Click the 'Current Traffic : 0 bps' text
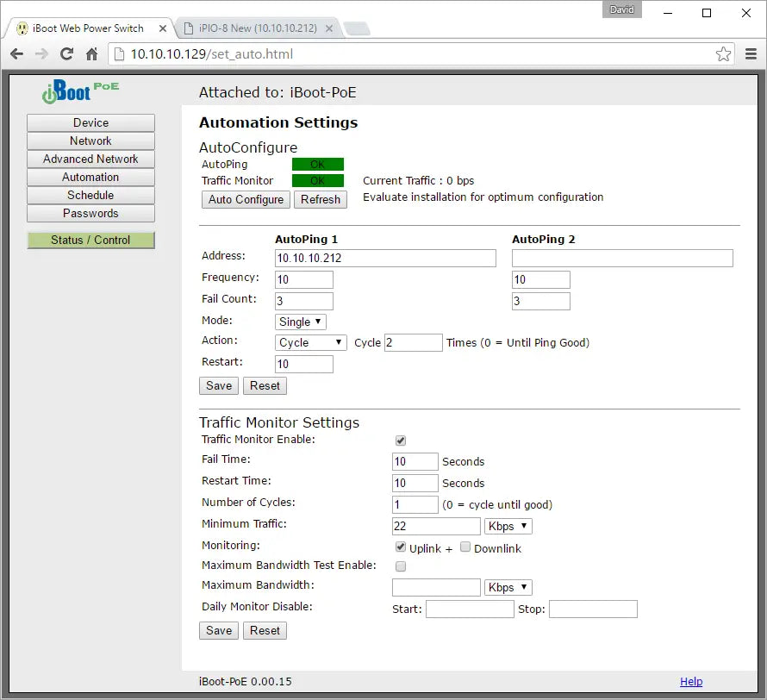This screenshot has width=767, height=700. (x=419, y=180)
